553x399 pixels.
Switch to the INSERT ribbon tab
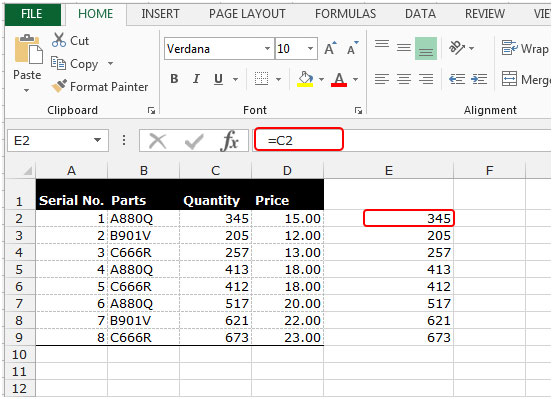pyautogui.click(x=160, y=14)
